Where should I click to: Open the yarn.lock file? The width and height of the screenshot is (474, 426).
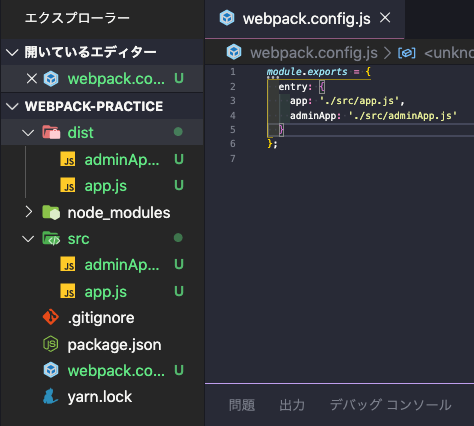[100, 397]
